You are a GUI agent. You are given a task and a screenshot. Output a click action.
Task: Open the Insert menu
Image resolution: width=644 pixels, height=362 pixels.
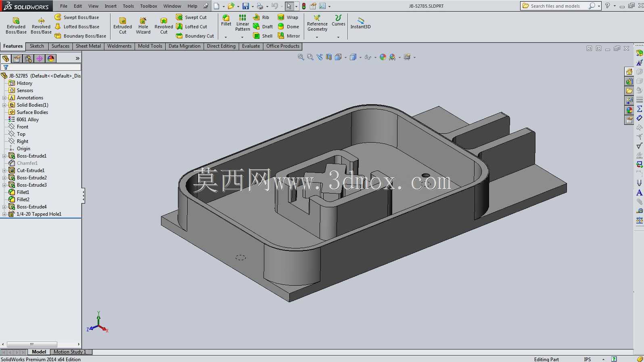[x=111, y=6]
